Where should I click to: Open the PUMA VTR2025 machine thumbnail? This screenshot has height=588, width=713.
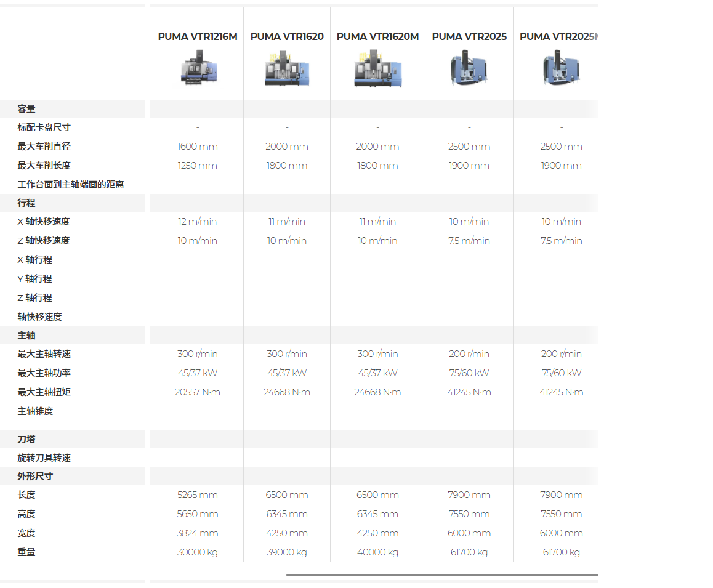point(469,68)
